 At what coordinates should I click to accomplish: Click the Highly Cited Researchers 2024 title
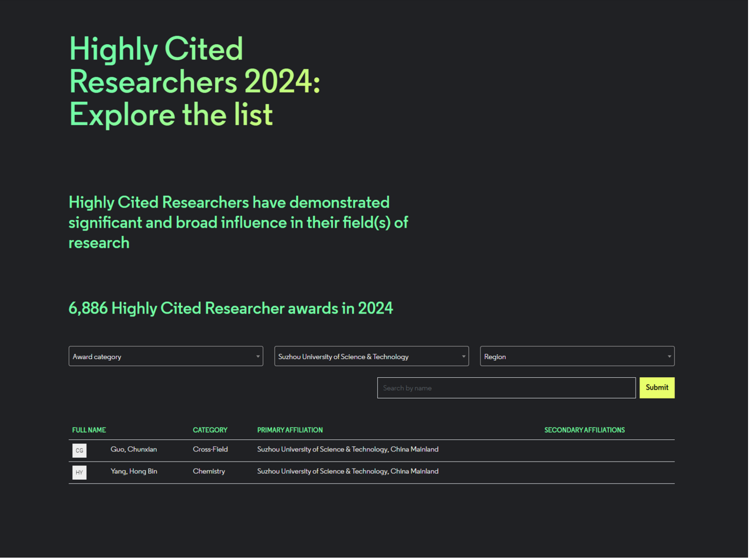pos(195,82)
